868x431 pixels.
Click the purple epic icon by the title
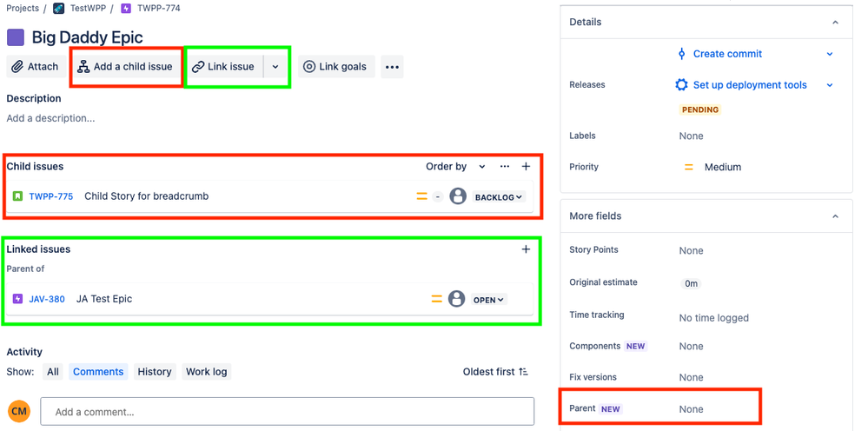(x=16, y=37)
